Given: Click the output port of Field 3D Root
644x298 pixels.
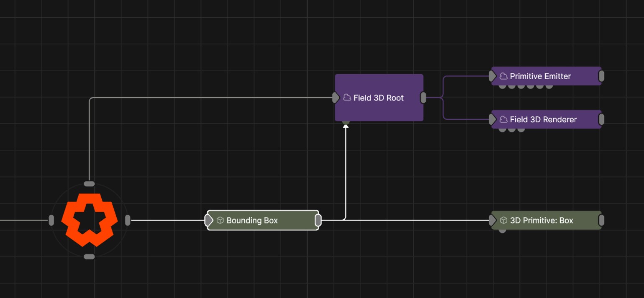Looking at the screenshot, I should click(x=423, y=98).
